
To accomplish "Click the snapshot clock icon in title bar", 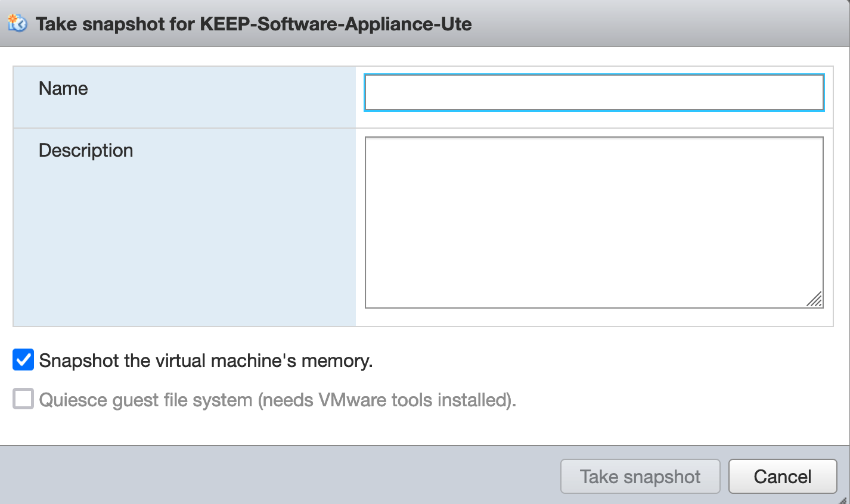I will (17, 24).
